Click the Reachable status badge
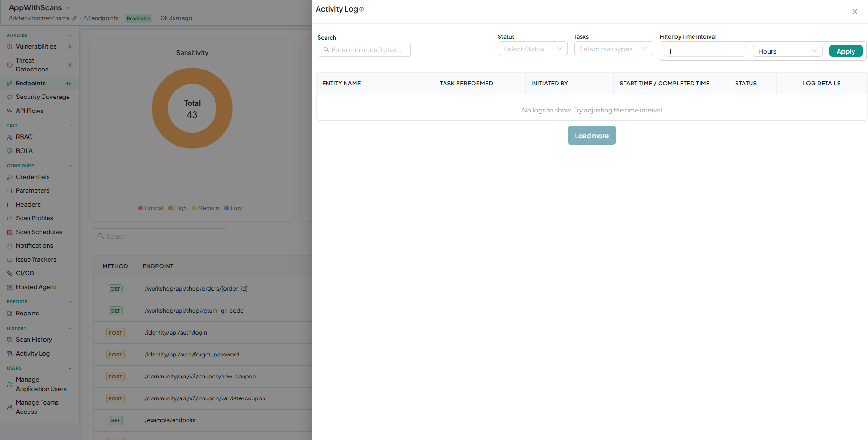This screenshot has width=868, height=440. [139, 18]
